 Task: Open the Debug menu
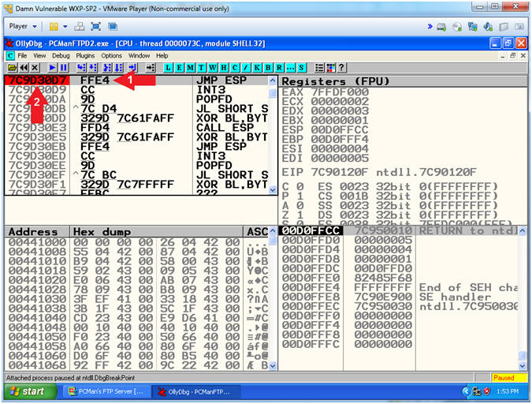[61, 56]
